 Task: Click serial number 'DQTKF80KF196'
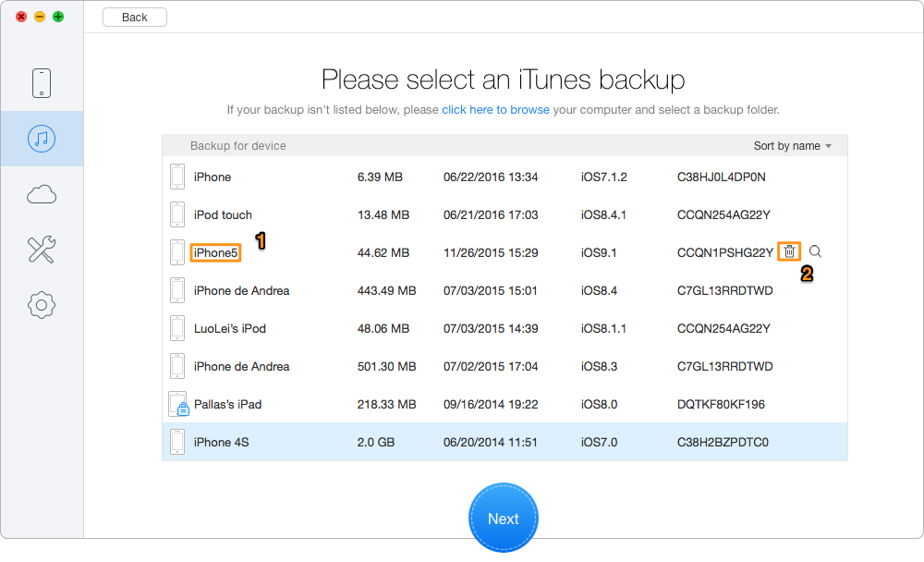721,405
